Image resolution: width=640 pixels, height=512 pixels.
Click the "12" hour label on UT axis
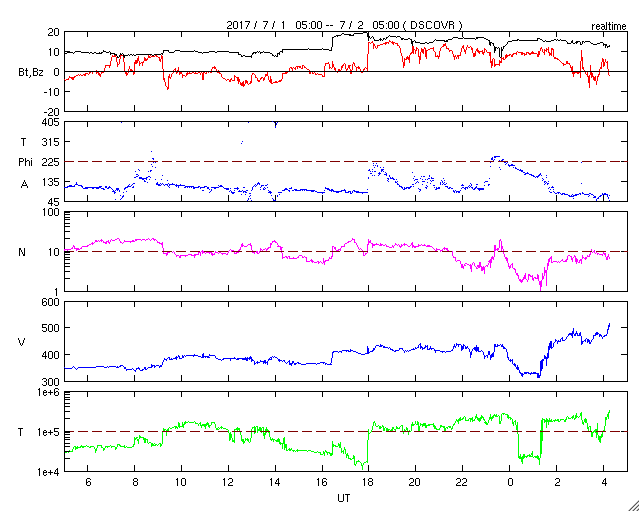tap(228, 482)
